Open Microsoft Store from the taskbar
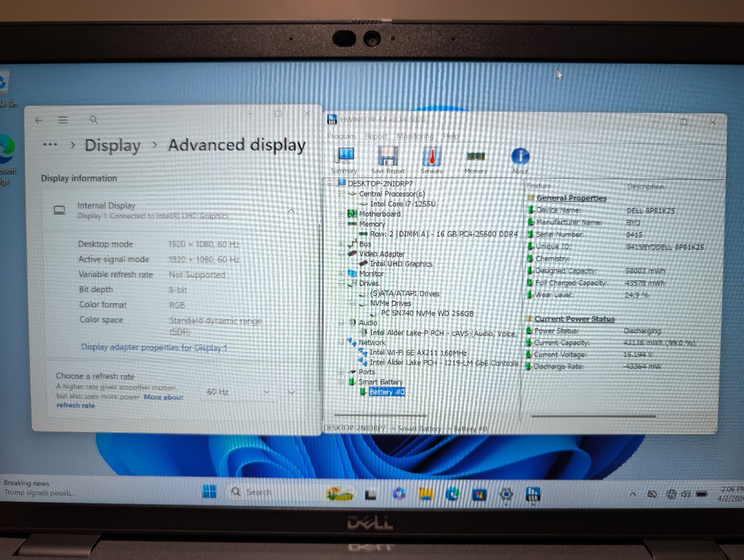 click(479, 494)
